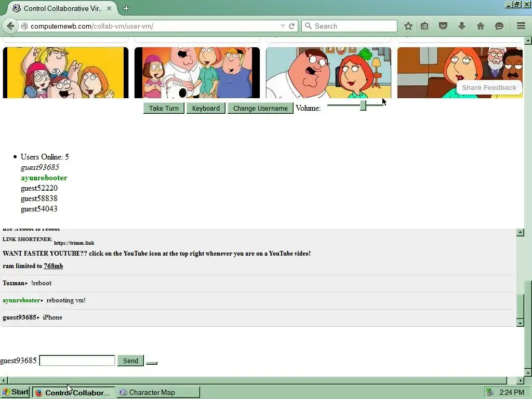
Task: Close the Control Collaborative tab
Action: tap(109, 8)
